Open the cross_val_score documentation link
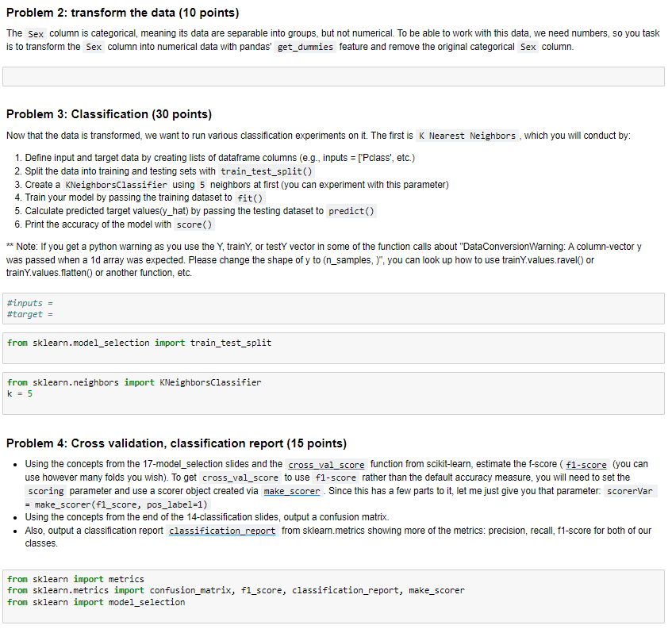The width and height of the screenshot is (672, 629). tap(326, 465)
